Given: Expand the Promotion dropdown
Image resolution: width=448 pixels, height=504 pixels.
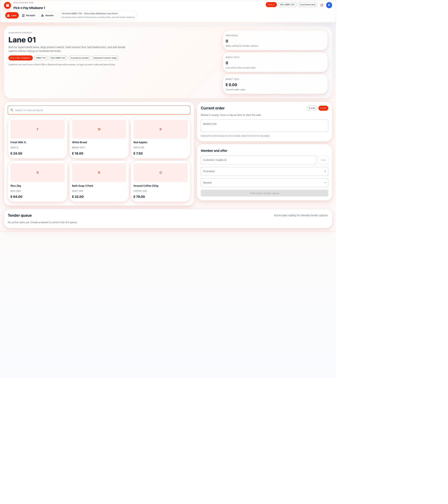Looking at the screenshot, I should pos(264,171).
